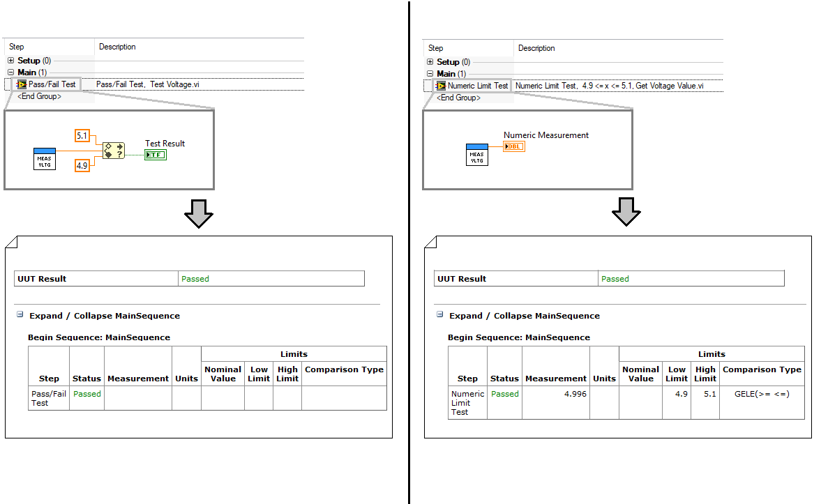
Task: Click the Numeric Measurement DBL indicator
Action: tap(513, 146)
